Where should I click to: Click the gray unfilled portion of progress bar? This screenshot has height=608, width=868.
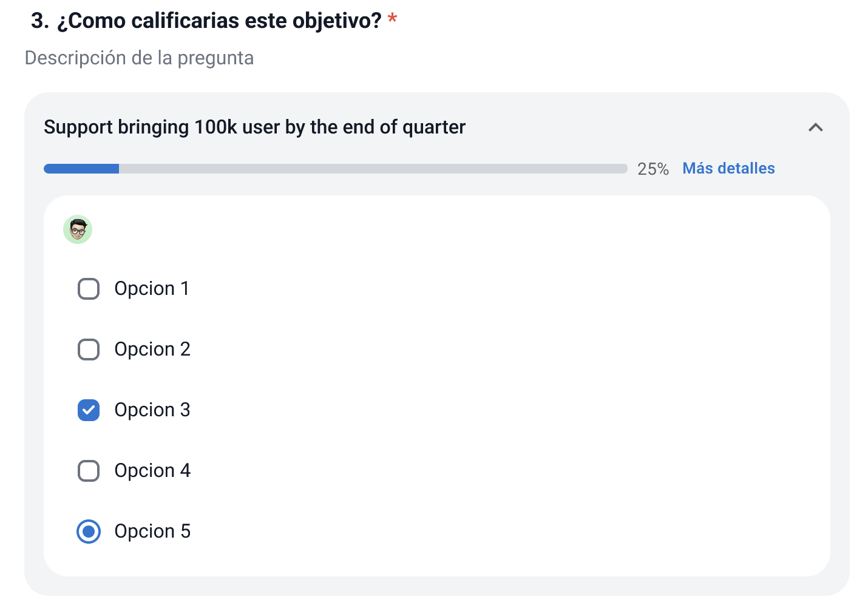pyautogui.click(x=373, y=169)
